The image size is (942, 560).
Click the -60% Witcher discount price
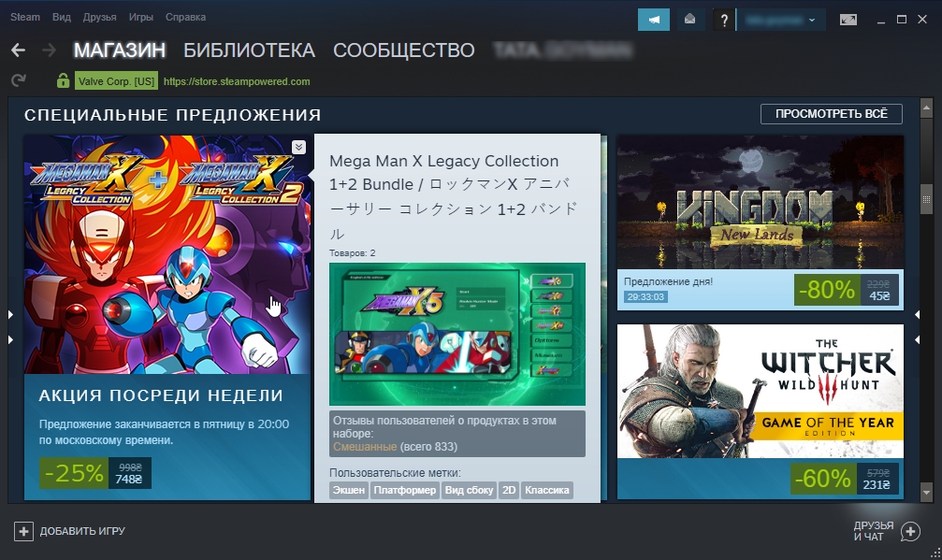844,479
